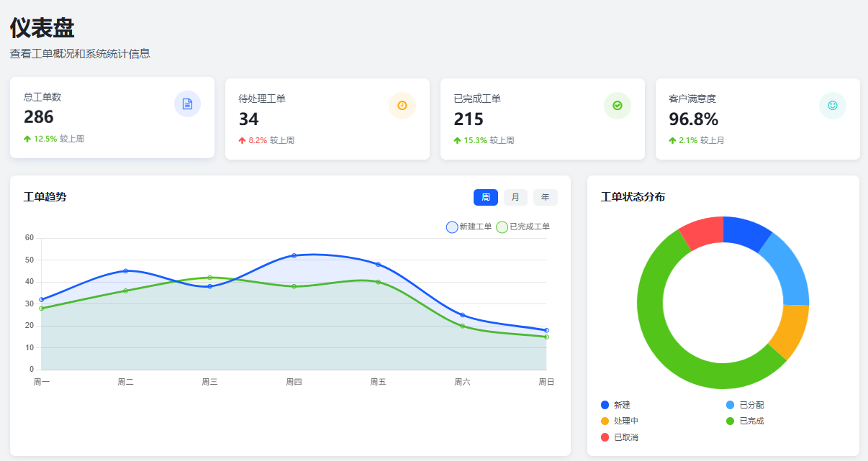
Task: Click the document icon on 总工单数 card
Action: pyautogui.click(x=187, y=104)
